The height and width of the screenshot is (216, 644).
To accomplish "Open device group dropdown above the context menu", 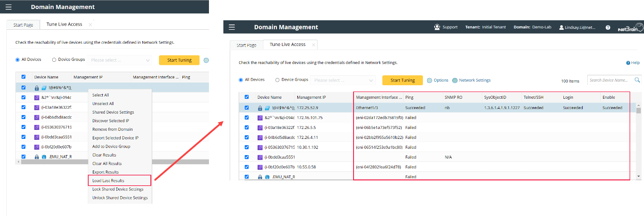I will (121, 60).
